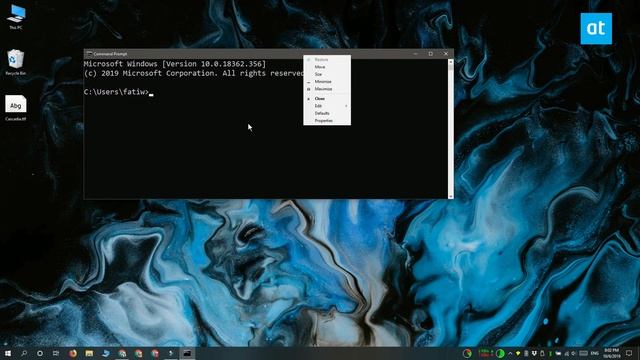The width and height of the screenshot is (640, 360).
Task: Maximize the Command Prompt window
Action: click(x=431, y=53)
